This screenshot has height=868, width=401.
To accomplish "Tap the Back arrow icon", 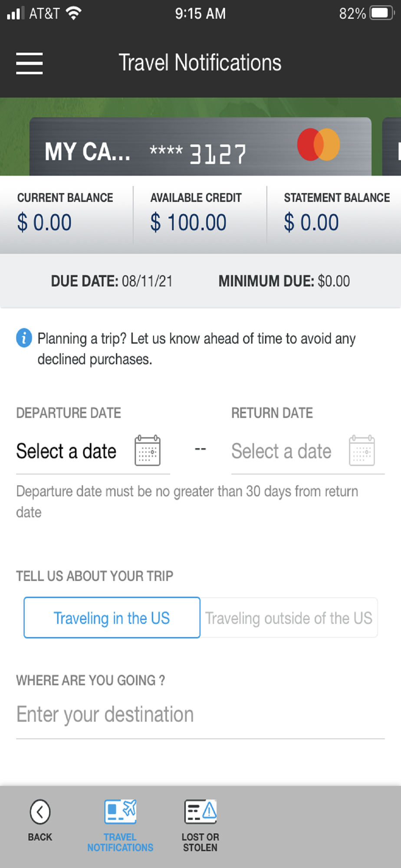I will tap(40, 812).
